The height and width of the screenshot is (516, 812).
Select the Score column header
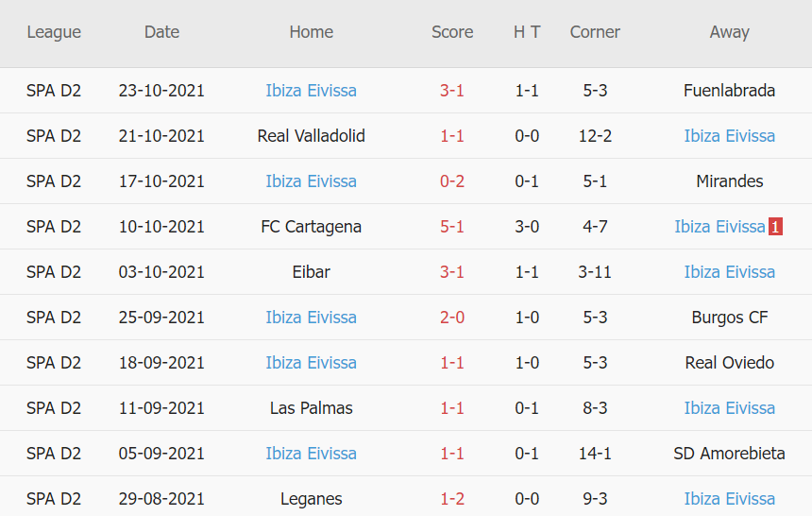point(452,32)
